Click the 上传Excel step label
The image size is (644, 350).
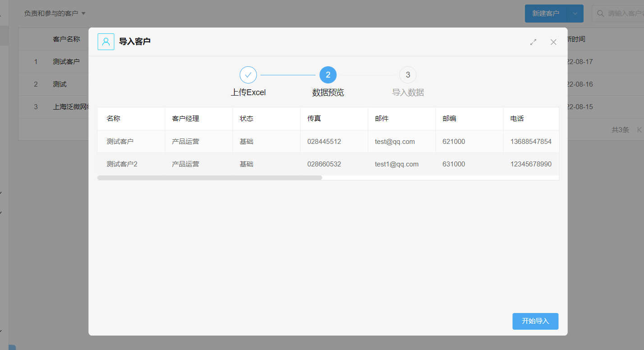pyautogui.click(x=248, y=92)
